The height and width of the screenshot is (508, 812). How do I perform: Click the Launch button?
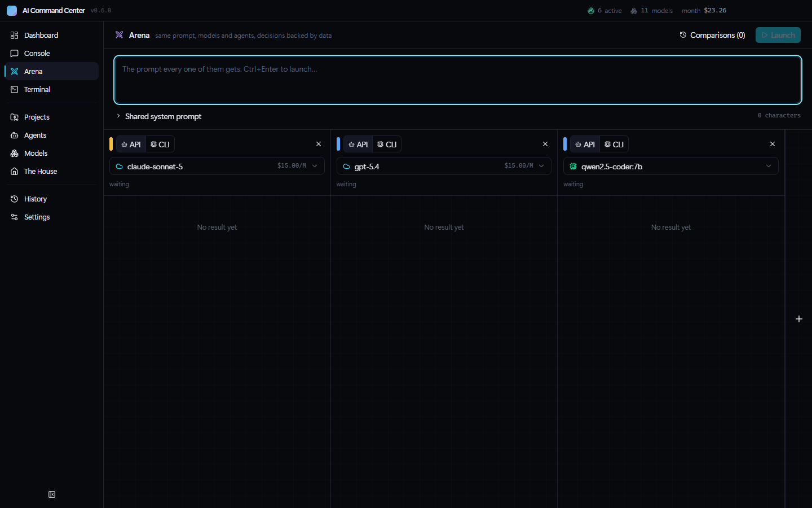pos(778,35)
